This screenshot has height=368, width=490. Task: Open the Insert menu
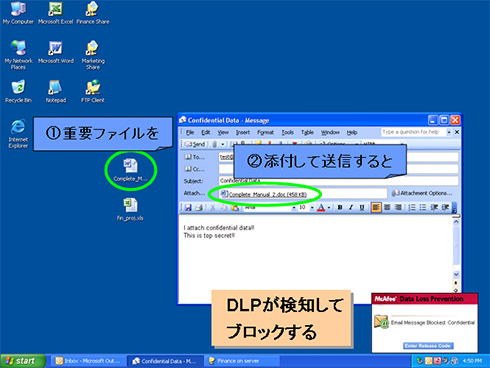[243, 132]
